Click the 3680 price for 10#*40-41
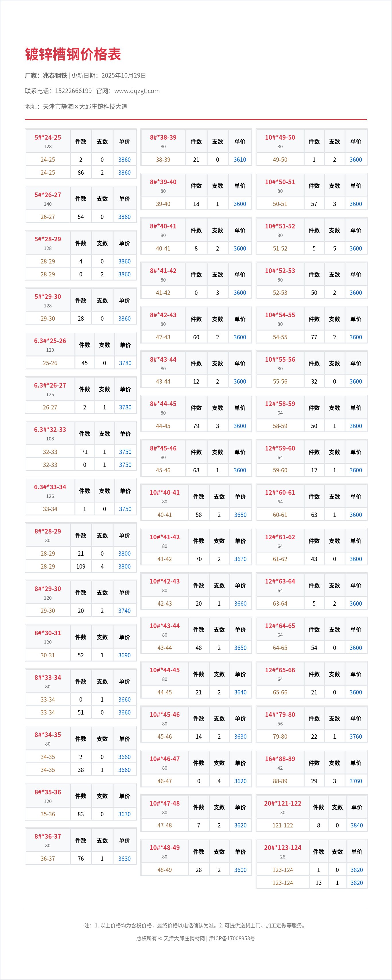The width and height of the screenshot is (392, 980). point(240,515)
